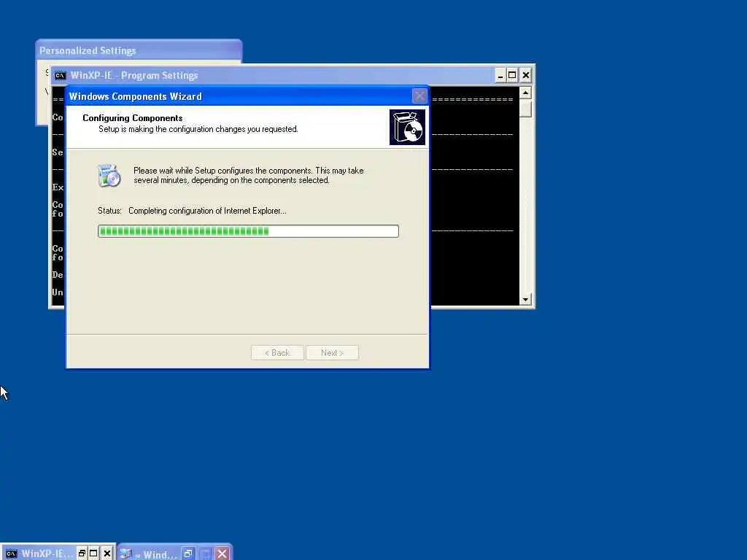Click 'Setup is making the configuration changes' text
Screen dimensions: 747x560
click(198, 129)
